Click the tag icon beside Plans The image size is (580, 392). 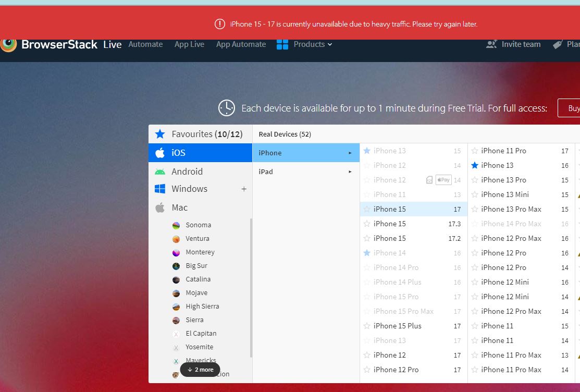tap(558, 44)
